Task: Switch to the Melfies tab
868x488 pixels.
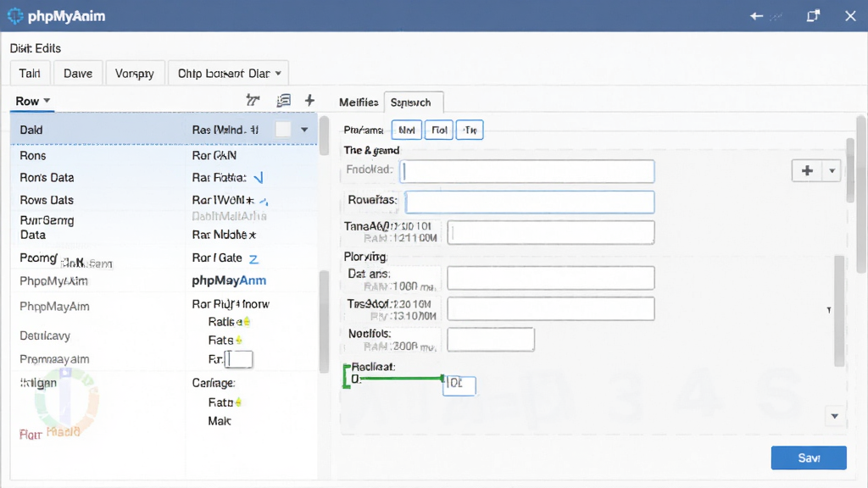Action: [359, 103]
